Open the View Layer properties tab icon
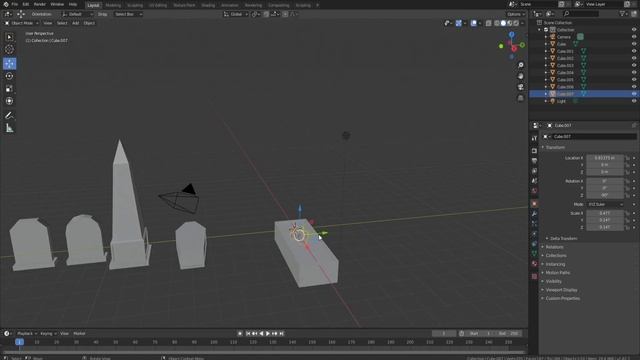Image resolution: width=640 pixels, height=360 pixels. [534, 171]
